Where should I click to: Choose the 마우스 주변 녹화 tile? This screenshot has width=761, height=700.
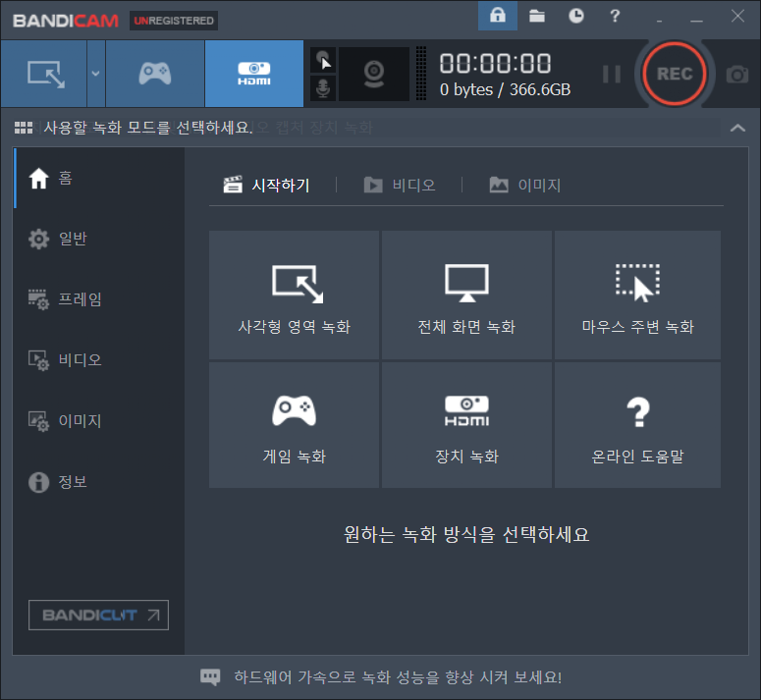[x=637, y=295]
